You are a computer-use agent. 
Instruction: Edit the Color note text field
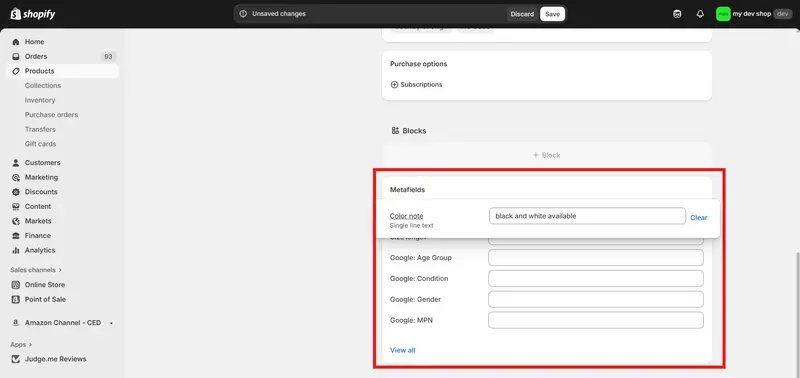coord(587,216)
